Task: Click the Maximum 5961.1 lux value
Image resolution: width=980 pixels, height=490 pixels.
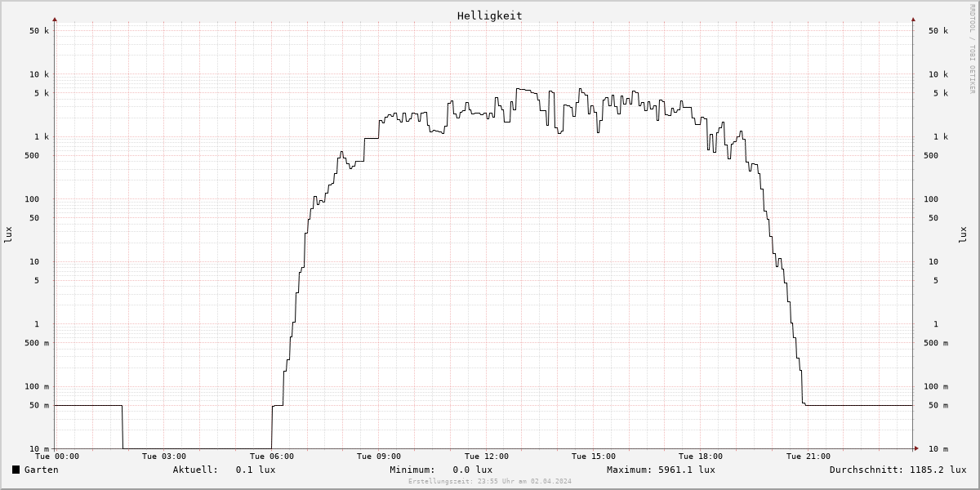Action: pyautogui.click(x=686, y=470)
